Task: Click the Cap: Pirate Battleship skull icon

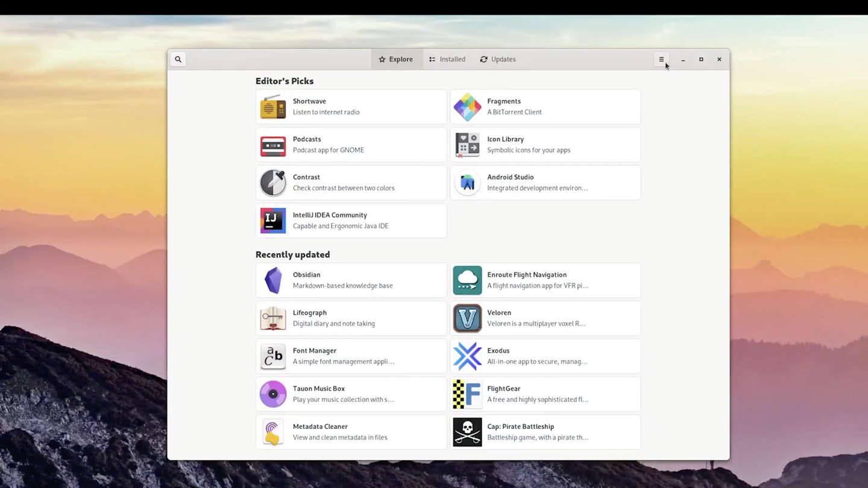Action: (x=467, y=432)
